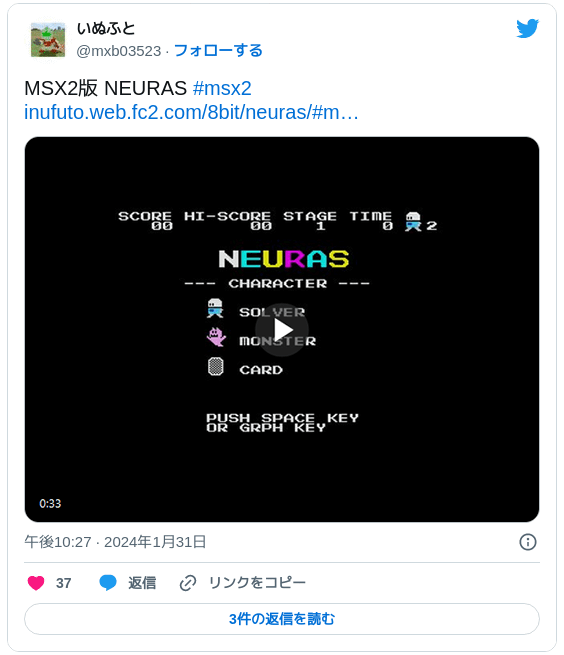Image resolution: width=564 pixels, height=655 pixels.
Task: Open the inufuto.web.fc2.com link
Action: point(191,112)
